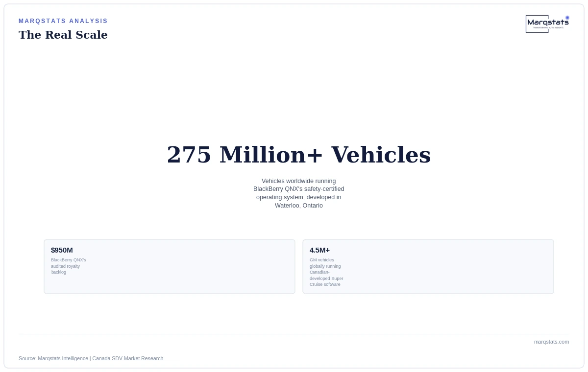Screen dimensions: 588x372
Task: Select the 'MARQSTATS ANALYSIS' header text
Action: pyautogui.click(x=63, y=21)
